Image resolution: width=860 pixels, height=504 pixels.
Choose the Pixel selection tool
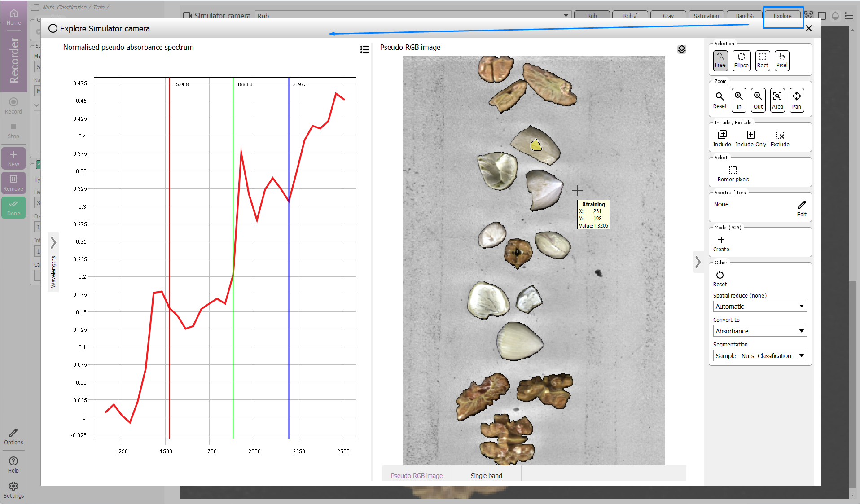pos(781,60)
